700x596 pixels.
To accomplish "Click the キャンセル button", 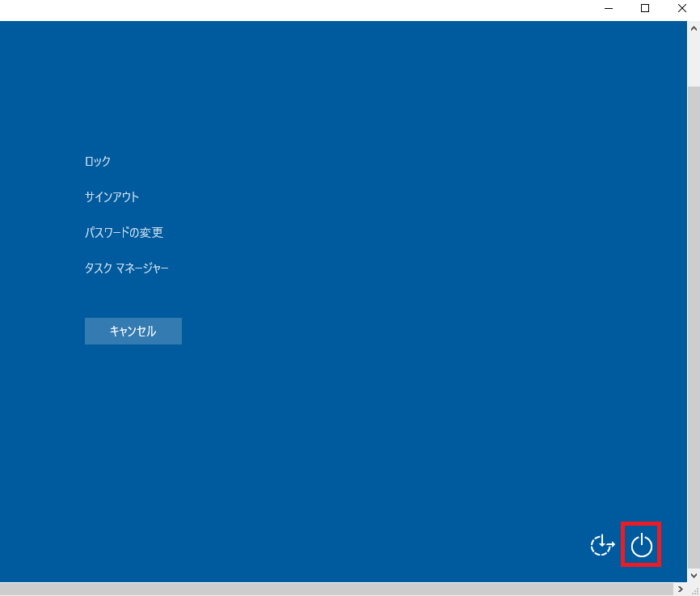I will (x=133, y=331).
